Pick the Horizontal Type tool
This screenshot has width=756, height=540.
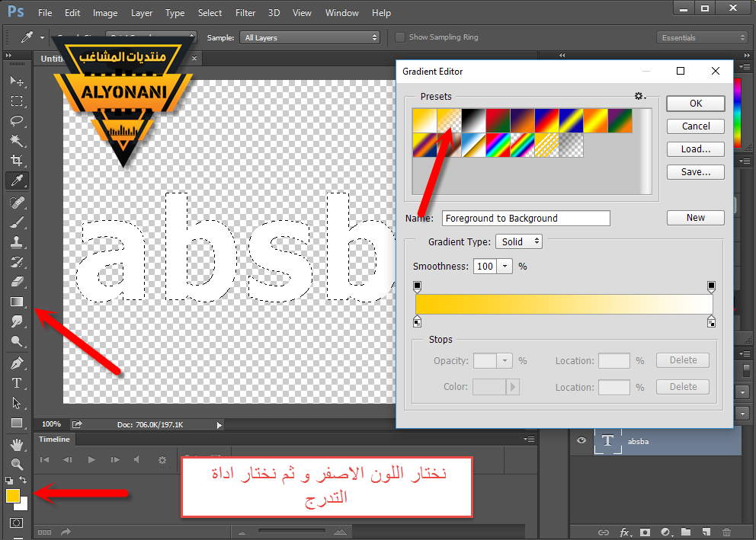pyautogui.click(x=17, y=383)
